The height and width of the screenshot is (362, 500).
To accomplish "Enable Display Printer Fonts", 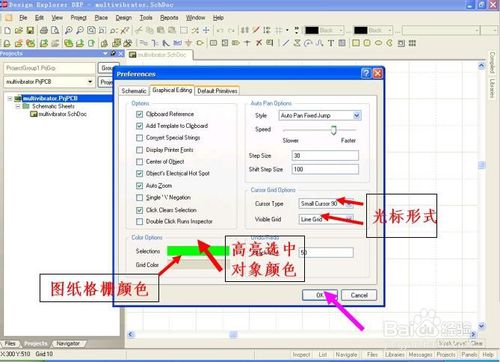I will click(x=139, y=150).
